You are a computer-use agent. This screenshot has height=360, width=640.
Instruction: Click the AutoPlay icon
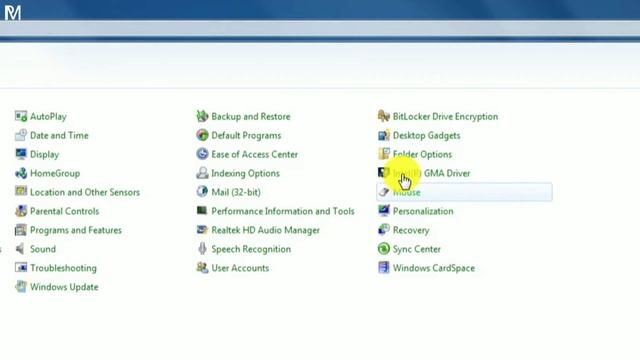(x=21, y=116)
